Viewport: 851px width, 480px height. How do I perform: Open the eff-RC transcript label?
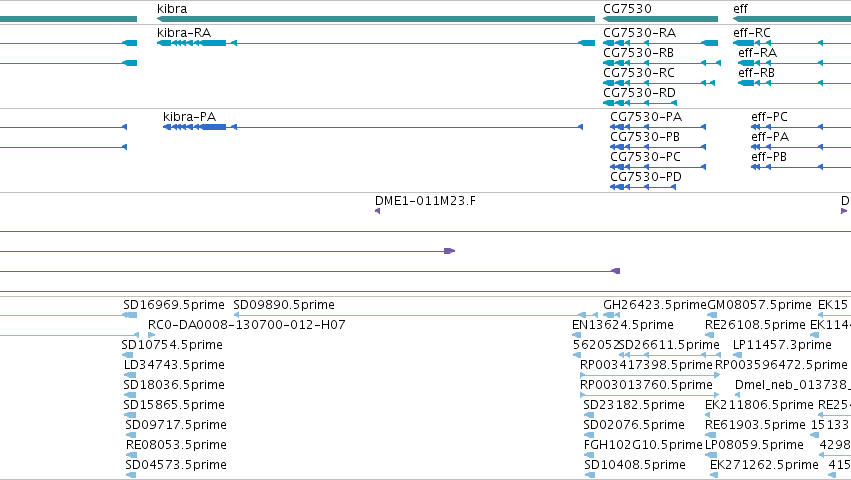pos(752,33)
